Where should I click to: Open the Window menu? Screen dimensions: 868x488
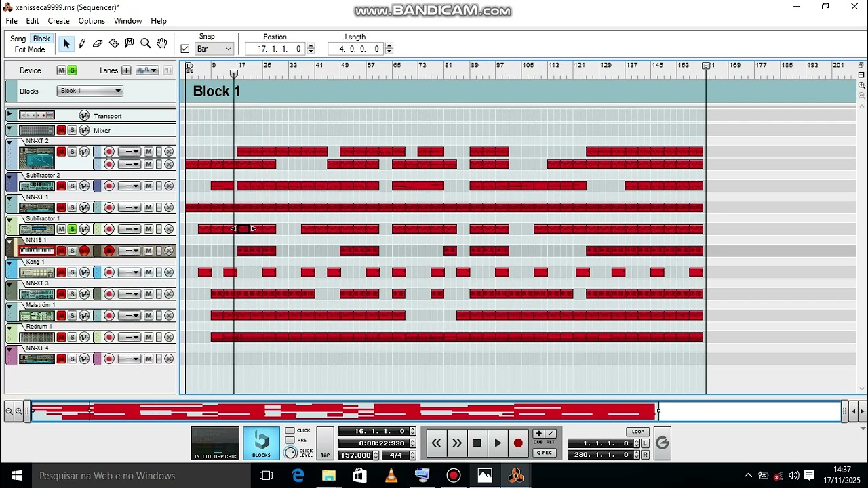tap(127, 21)
